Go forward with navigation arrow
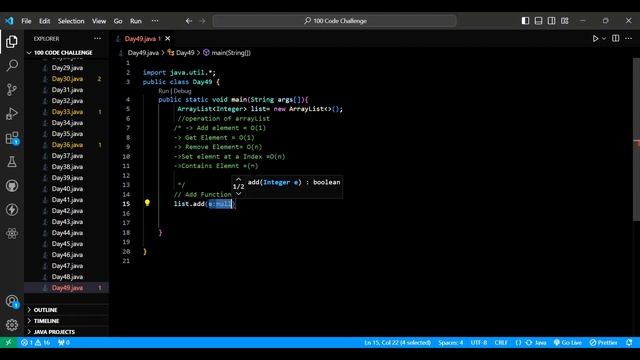 pos(202,21)
